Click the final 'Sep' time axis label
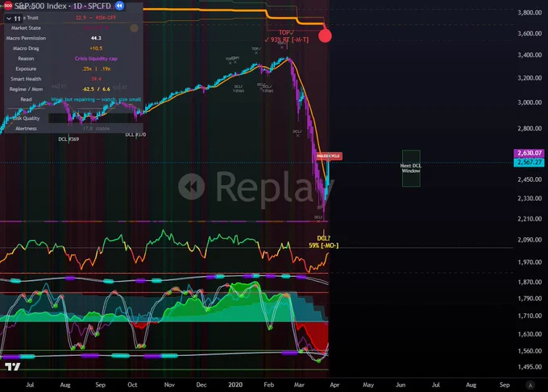Image resolution: width=548 pixels, height=392 pixels. pyautogui.click(x=504, y=385)
